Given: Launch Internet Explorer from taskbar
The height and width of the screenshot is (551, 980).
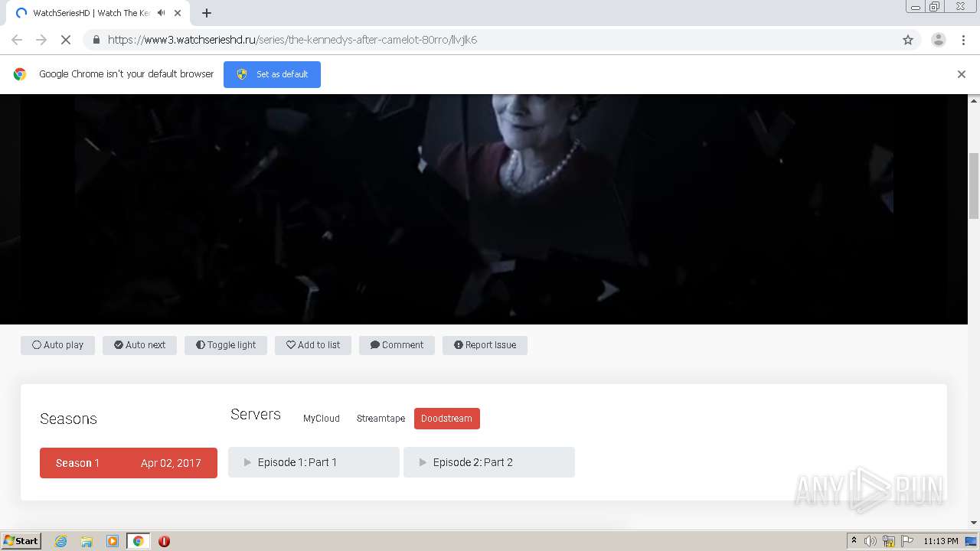Looking at the screenshot, I should 61,541.
